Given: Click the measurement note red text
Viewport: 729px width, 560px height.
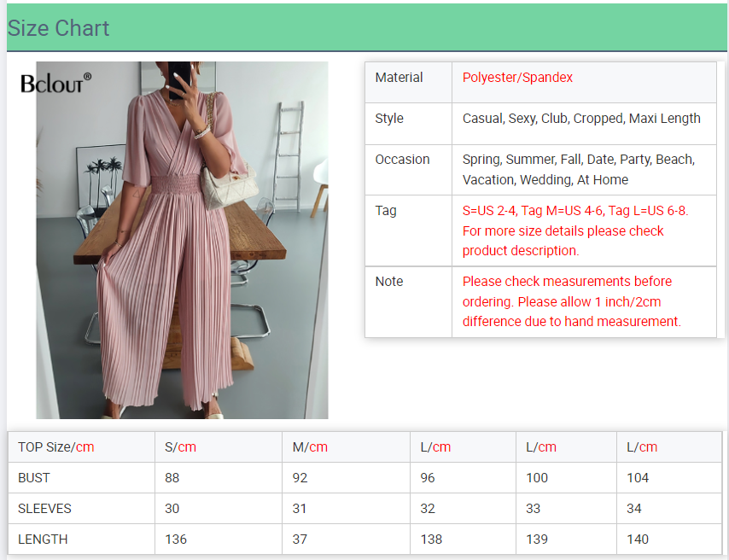Looking at the screenshot, I should [571, 301].
